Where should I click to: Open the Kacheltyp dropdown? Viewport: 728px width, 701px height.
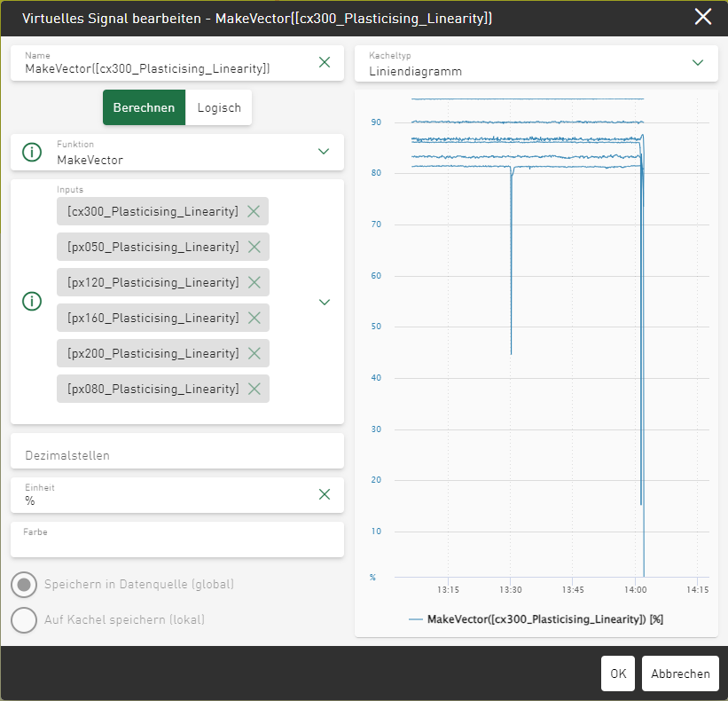click(697, 62)
